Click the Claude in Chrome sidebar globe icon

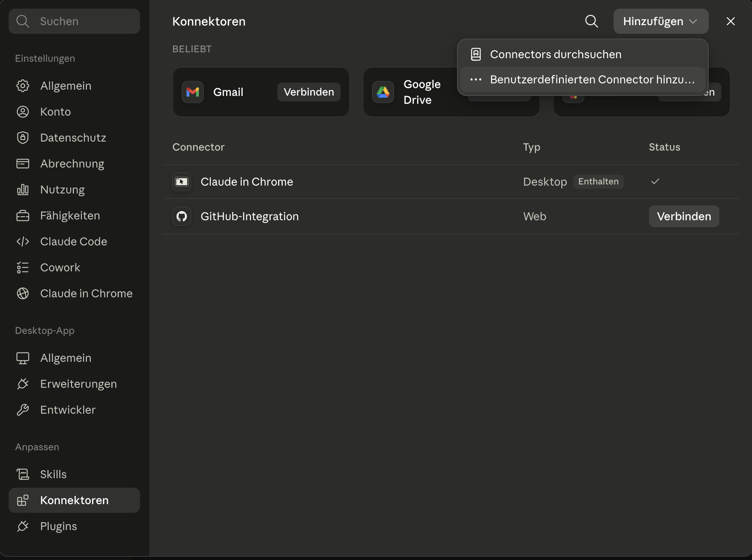23,293
